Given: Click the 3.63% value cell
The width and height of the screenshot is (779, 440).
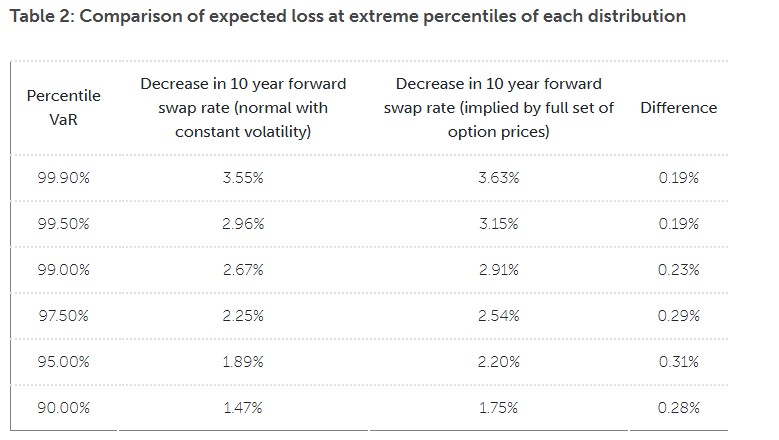Looking at the screenshot, I should tap(499, 178).
